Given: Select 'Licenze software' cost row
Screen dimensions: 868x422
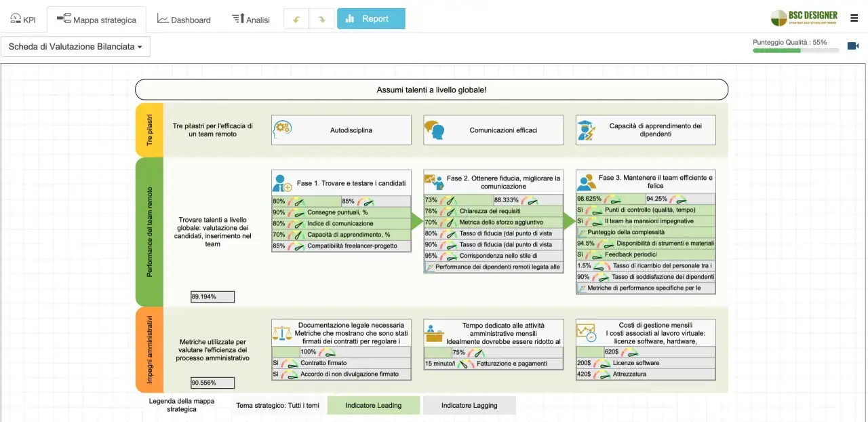Looking at the screenshot, I should [x=646, y=363].
